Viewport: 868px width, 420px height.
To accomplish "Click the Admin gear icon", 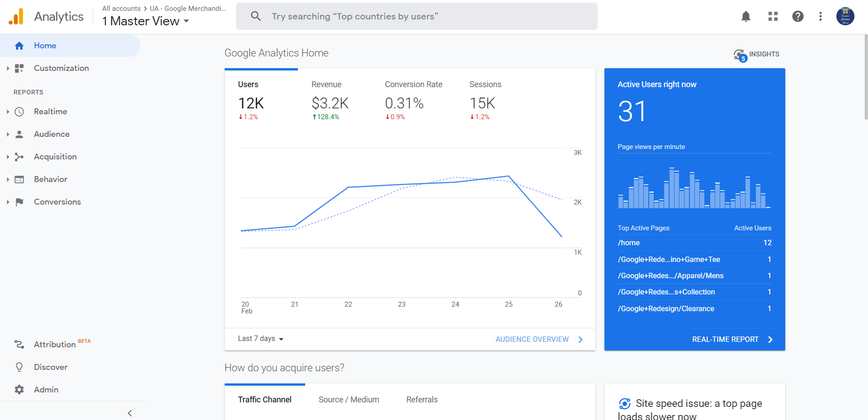I will [x=19, y=390].
